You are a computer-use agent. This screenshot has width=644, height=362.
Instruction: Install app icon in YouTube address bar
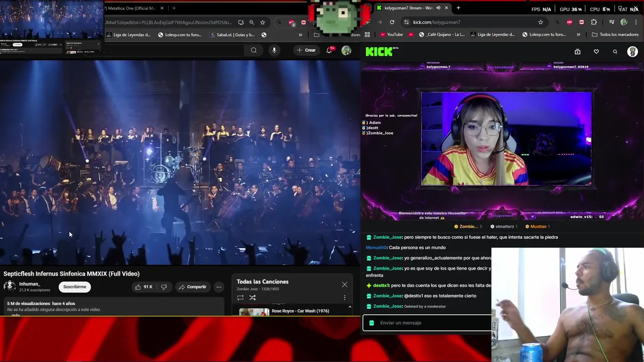[x=241, y=22]
